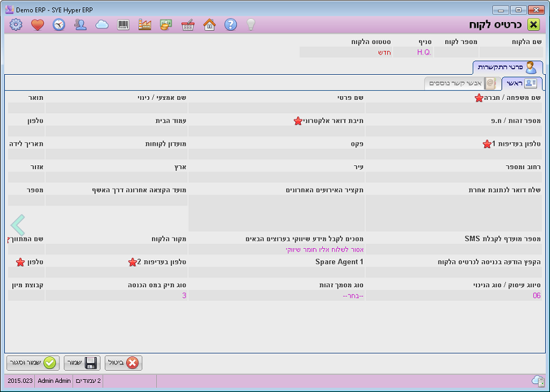This screenshot has width=550, height=392.
Task: Click the טלפון בעדיפות 2 input field
Action: (116, 273)
